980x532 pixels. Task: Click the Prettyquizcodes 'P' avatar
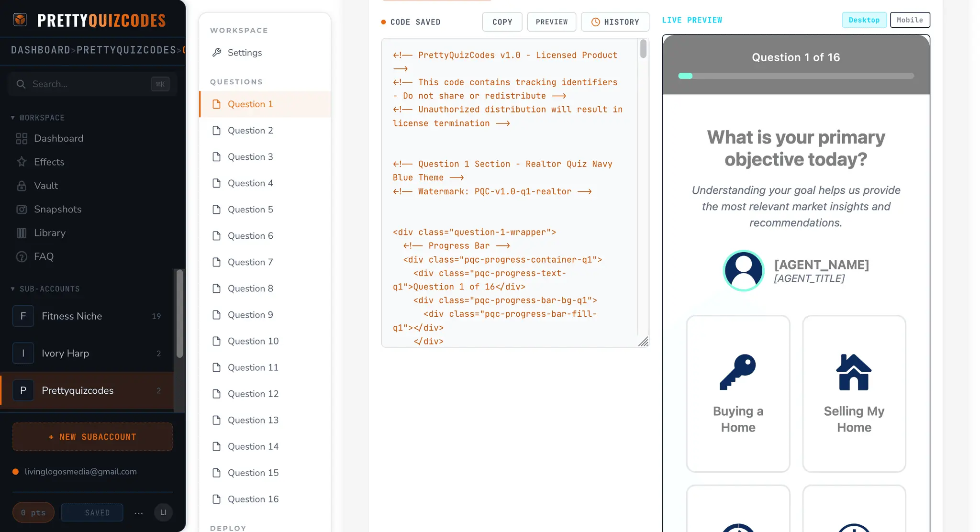(23, 390)
